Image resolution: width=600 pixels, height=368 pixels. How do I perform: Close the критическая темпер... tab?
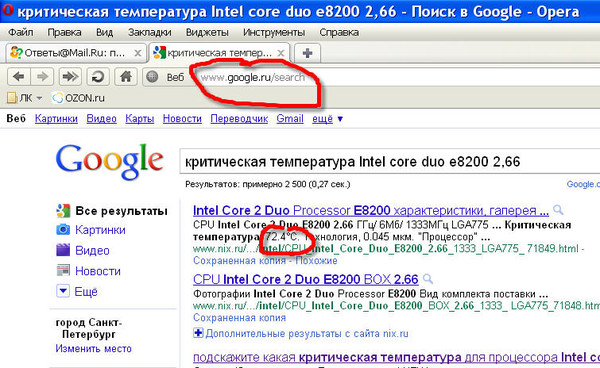280,53
